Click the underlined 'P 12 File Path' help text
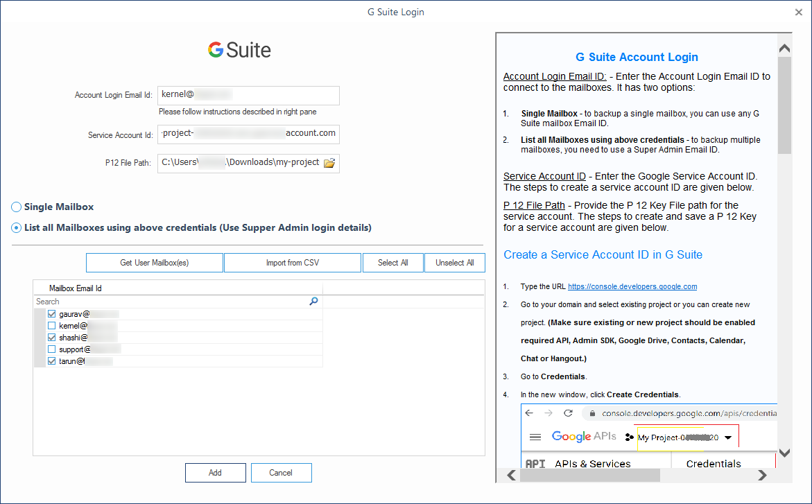812x504 pixels. [534, 205]
